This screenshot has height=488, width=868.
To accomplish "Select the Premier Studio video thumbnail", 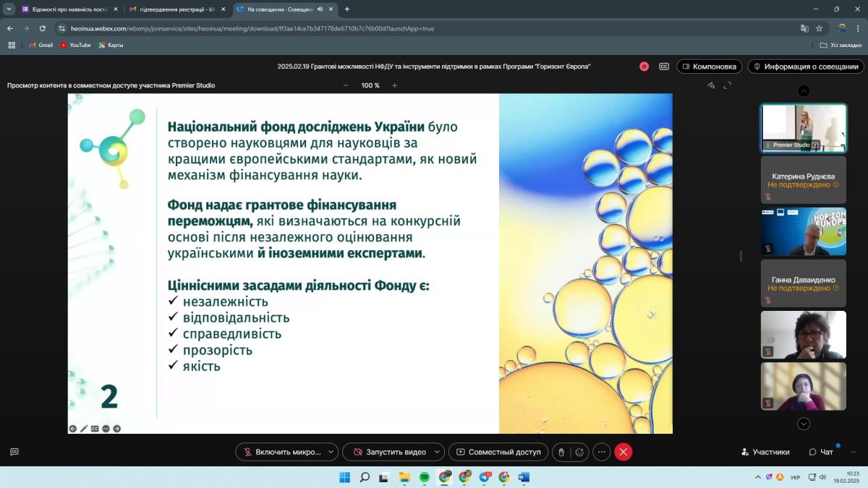I will 803,127.
